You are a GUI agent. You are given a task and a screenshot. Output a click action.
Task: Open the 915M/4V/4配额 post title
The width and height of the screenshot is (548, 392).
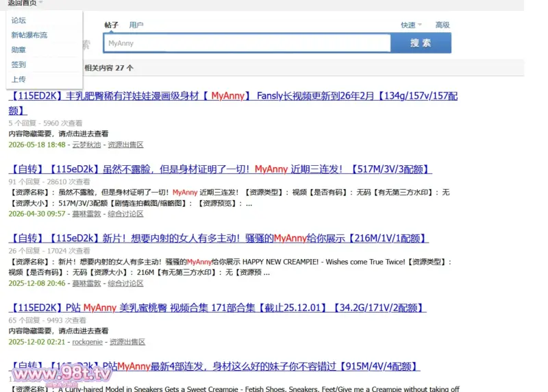pos(214,367)
